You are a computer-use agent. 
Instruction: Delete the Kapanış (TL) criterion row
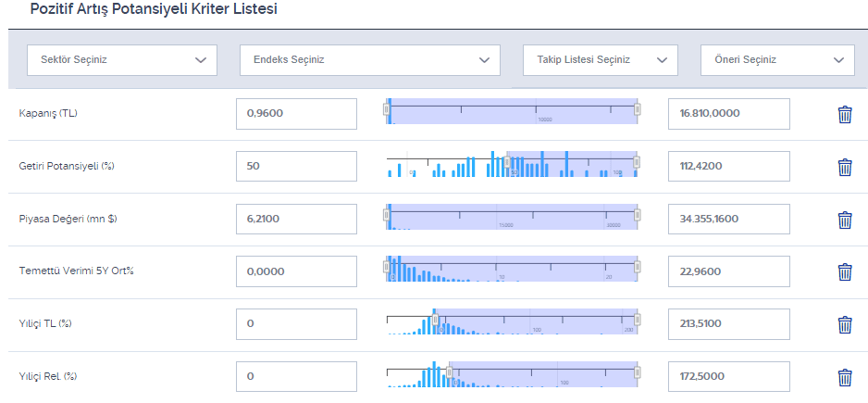[844, 115]
